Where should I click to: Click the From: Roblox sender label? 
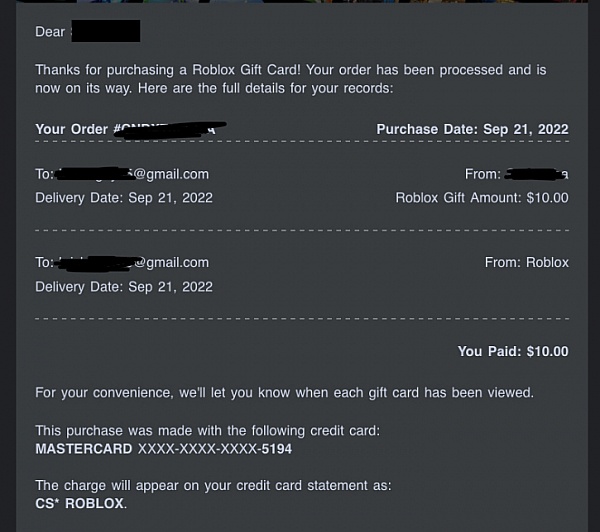coord(527,263)
